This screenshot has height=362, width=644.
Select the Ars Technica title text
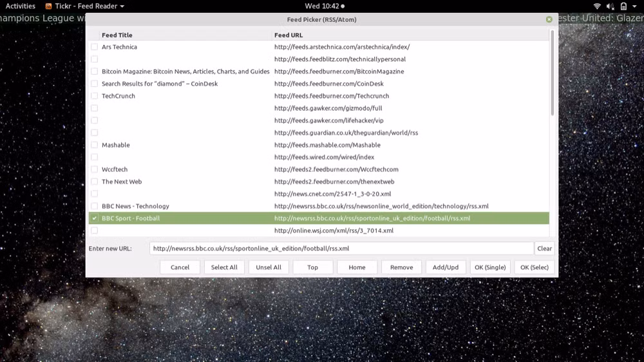120,47
